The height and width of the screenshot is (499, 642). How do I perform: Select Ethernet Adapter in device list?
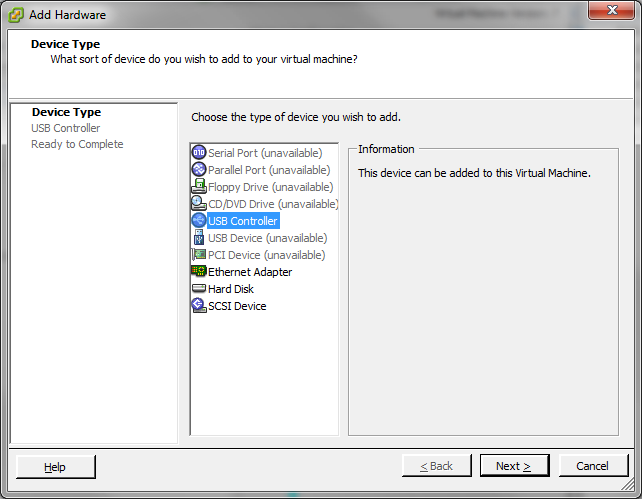[x=250, y=272]
